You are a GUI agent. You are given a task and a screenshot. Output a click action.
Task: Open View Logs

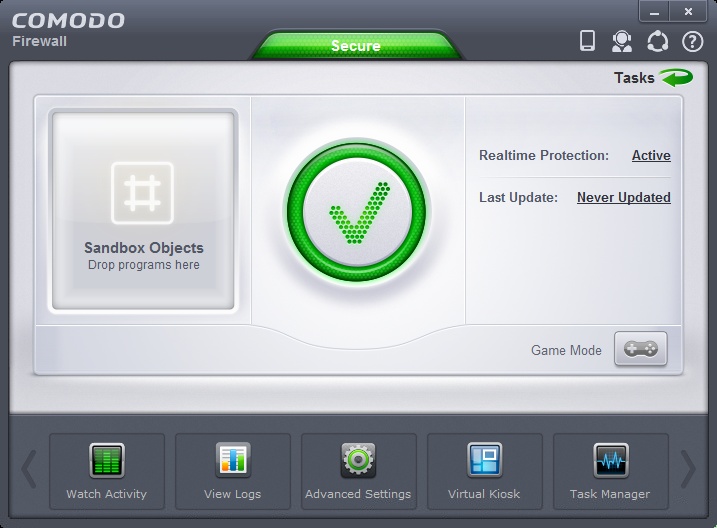(232, 471)
